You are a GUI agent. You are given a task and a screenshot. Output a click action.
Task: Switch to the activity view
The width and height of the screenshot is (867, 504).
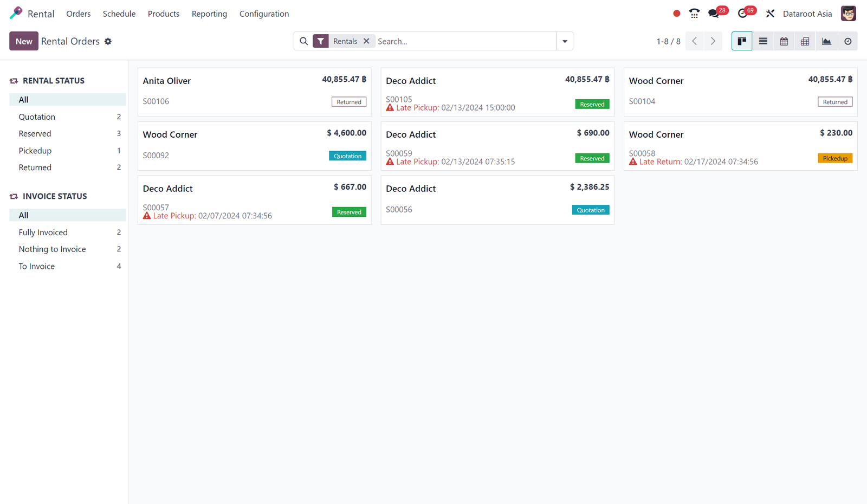click(847, 41)
